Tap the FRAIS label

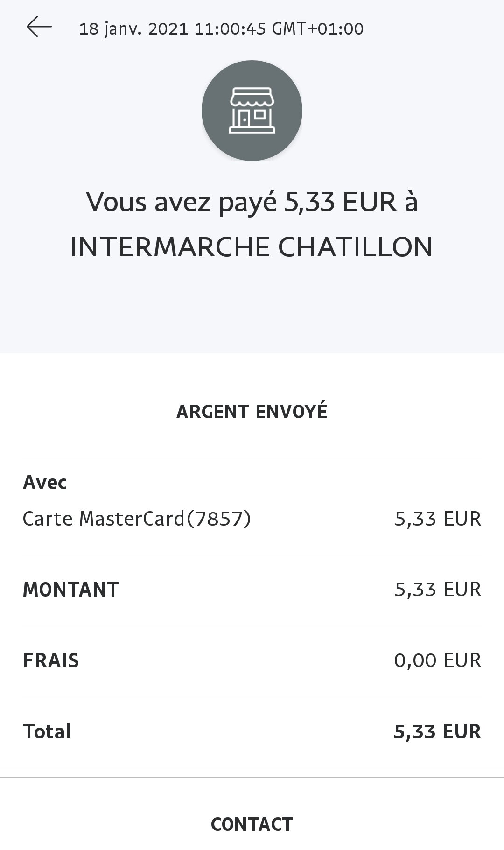(51, 660)
